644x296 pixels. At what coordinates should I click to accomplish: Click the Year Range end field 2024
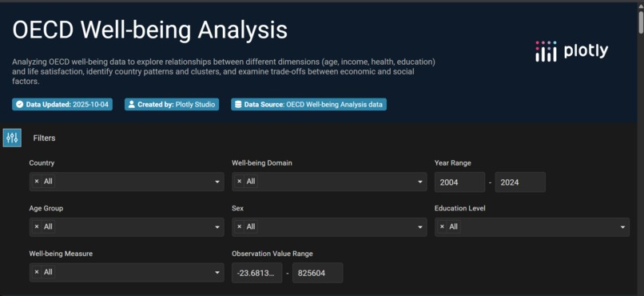520,182
